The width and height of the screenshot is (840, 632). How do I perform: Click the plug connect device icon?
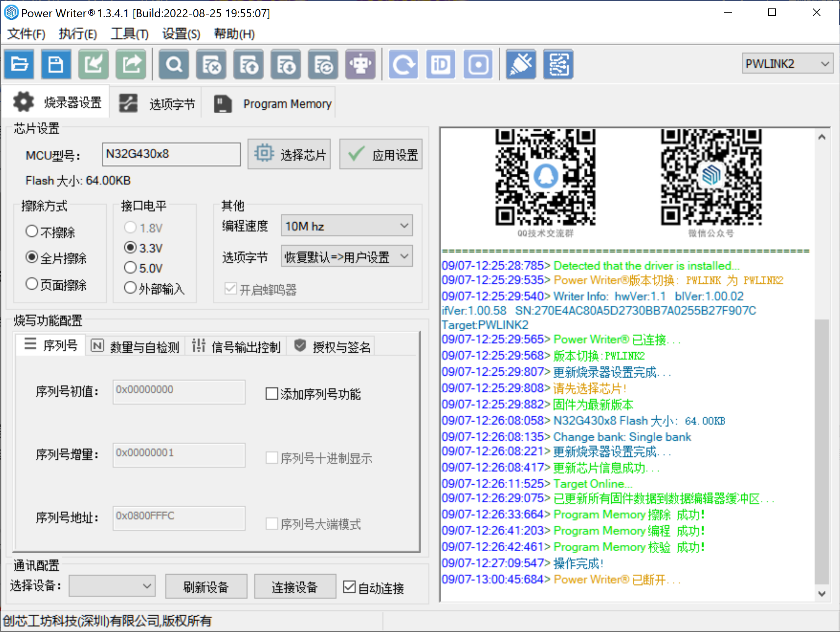(521, 64)
